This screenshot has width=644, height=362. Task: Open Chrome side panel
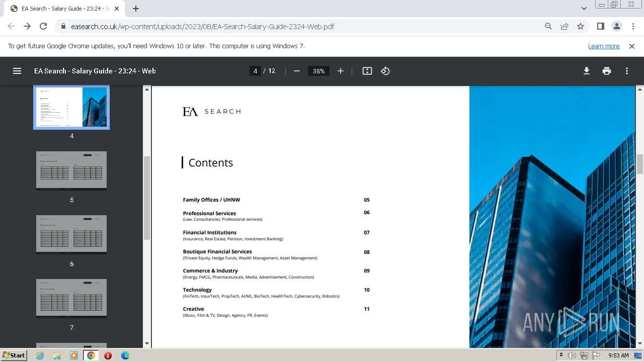(x=600, y=26)
